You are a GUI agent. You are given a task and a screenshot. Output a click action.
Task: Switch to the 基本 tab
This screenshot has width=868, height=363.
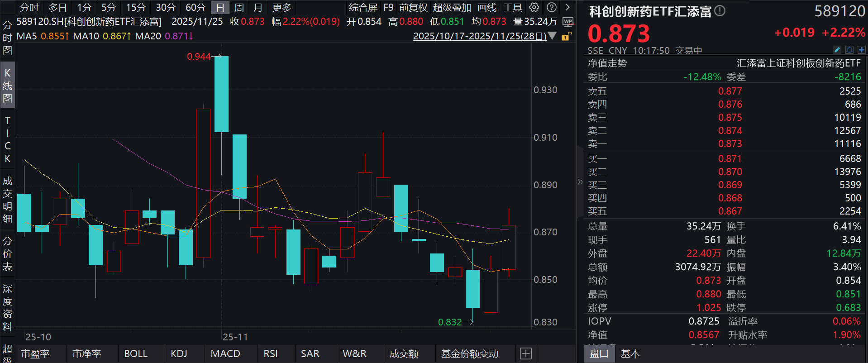tap(630, 353)
